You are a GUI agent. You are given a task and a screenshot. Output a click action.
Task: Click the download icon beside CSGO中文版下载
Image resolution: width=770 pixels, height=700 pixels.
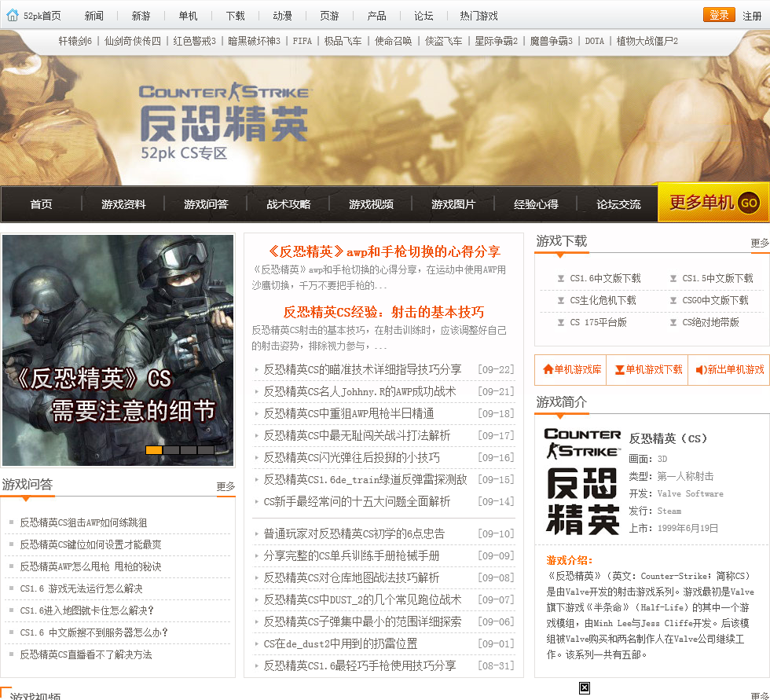673,300
